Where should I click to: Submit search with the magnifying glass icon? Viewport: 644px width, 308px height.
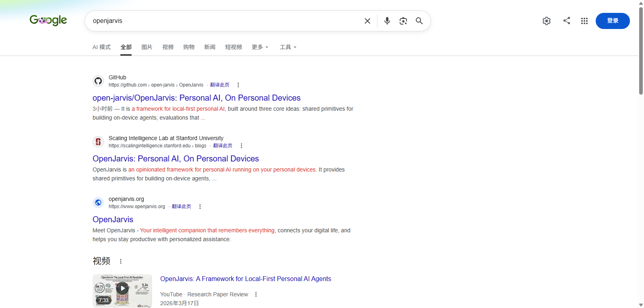coord(419,21)
